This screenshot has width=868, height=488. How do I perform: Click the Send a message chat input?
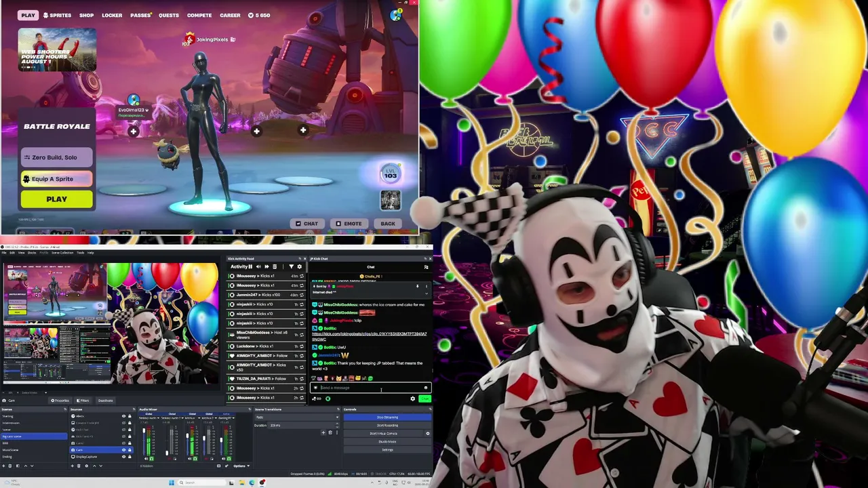370,388
